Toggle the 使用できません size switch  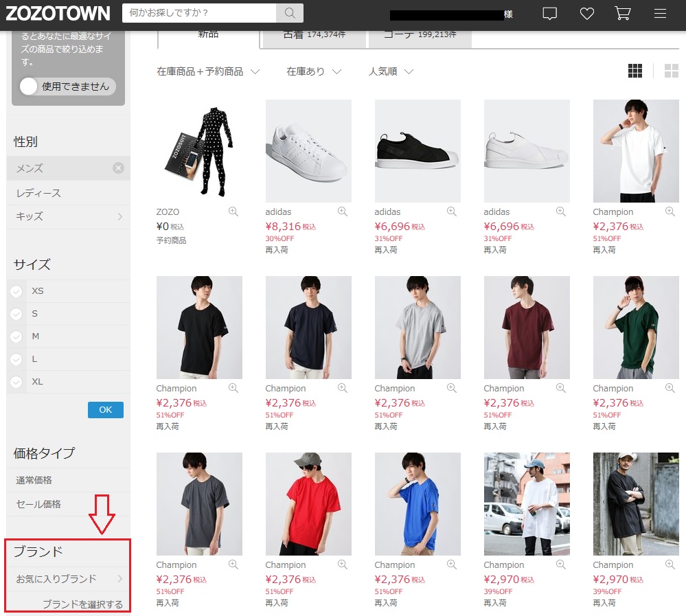pyautogui.click(x=68, y=87)
